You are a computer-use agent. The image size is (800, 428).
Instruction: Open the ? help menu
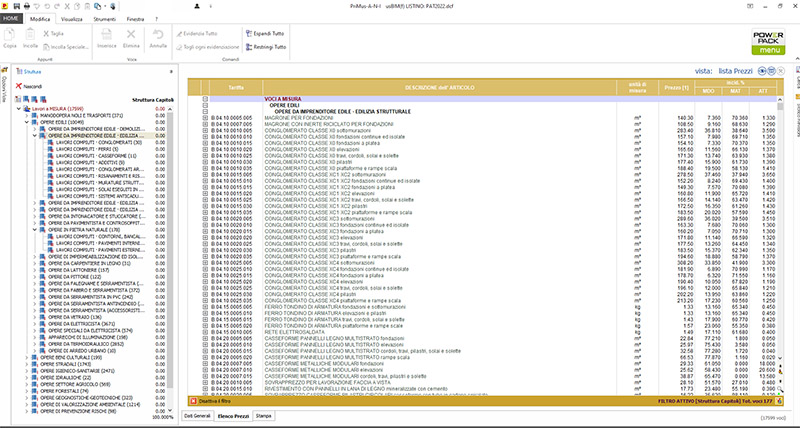coord(157,19)
